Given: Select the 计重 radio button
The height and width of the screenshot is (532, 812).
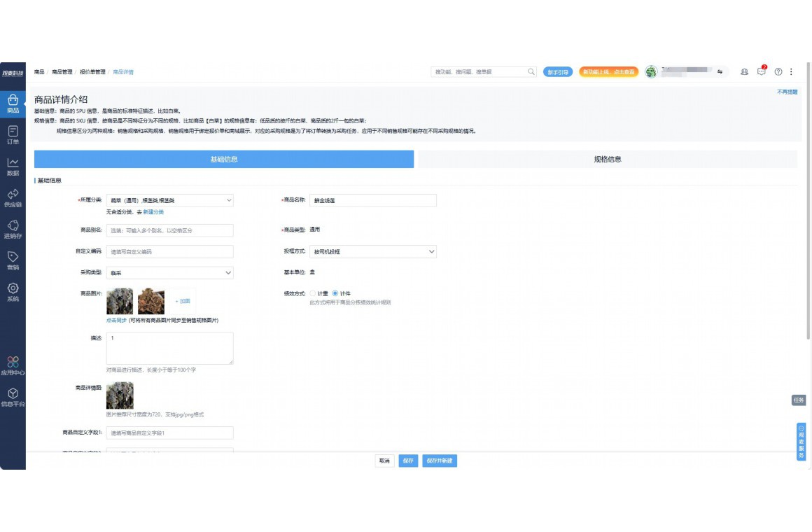Looking at the screenshot, I should pyautogui.click(x=313, y=293).
